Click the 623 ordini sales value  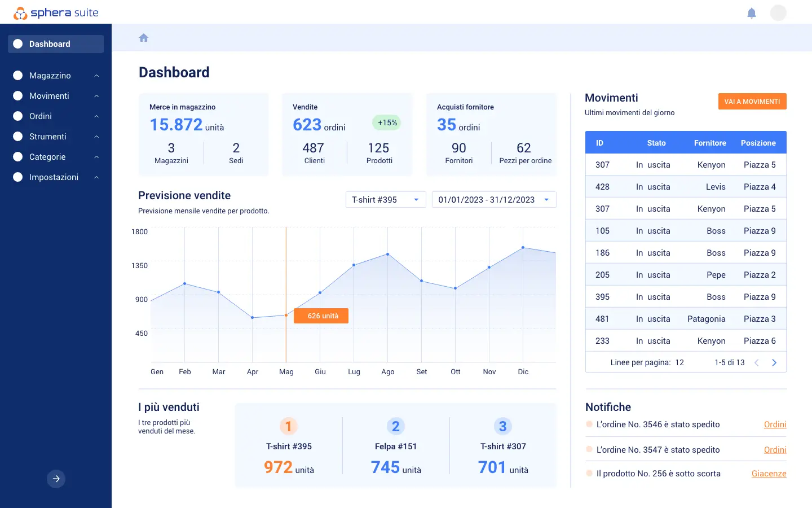(x=319, y=125)
